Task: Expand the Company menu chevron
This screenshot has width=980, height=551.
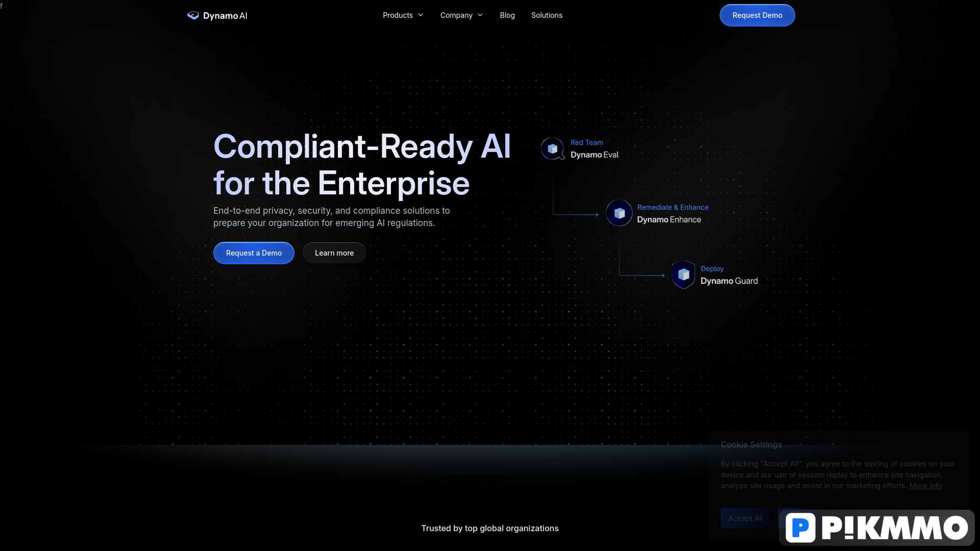Action: click(480, 15)
